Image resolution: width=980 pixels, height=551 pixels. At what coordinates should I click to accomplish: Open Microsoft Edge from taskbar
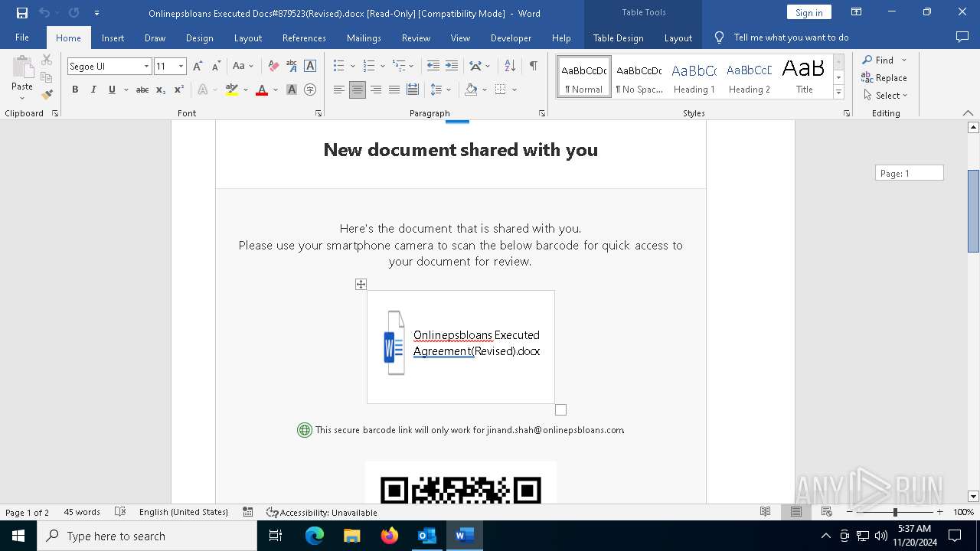coord(315,536)
